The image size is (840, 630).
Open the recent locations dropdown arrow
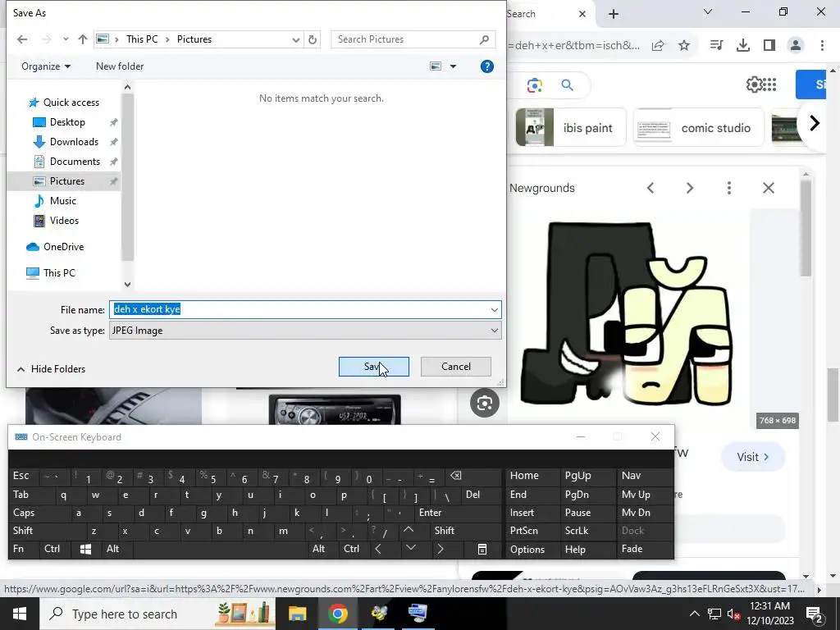[x=66, y=39]
